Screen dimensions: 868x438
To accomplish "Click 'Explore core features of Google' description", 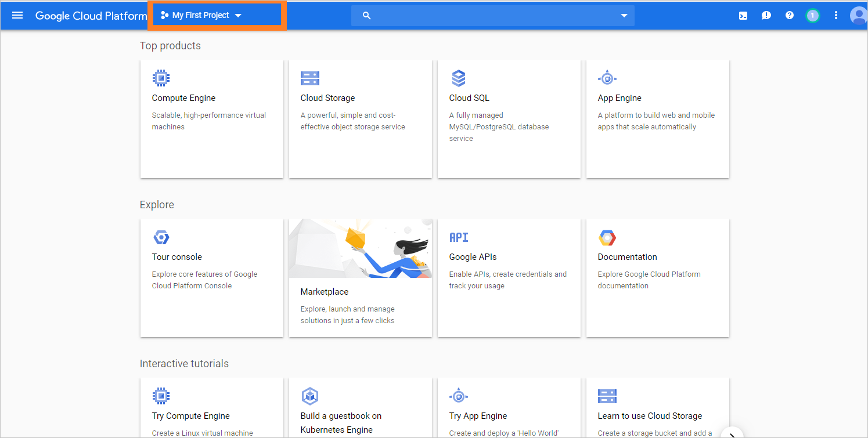I will tap(204, 280).
